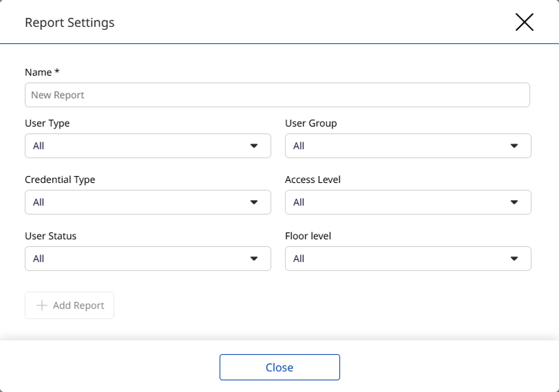The height and width of the screenshot is (392, 559).
Task: Click the Report Settings dialog title
Action: (x=70, y=23)
